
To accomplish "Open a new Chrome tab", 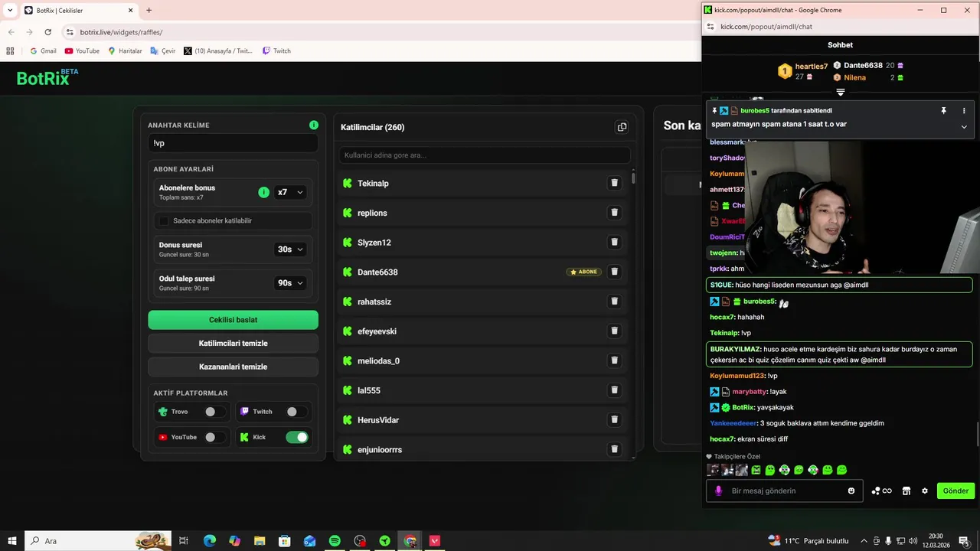I will (x=149, y=11).
